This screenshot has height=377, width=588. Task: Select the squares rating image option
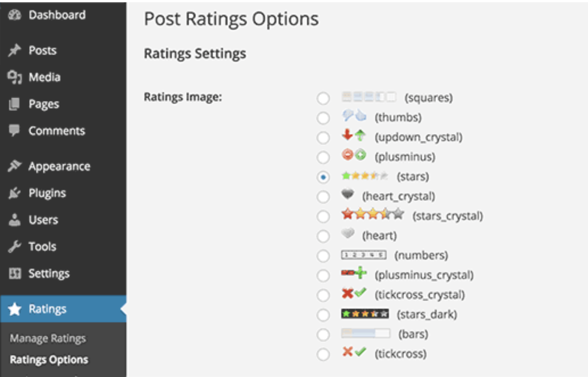323,98
